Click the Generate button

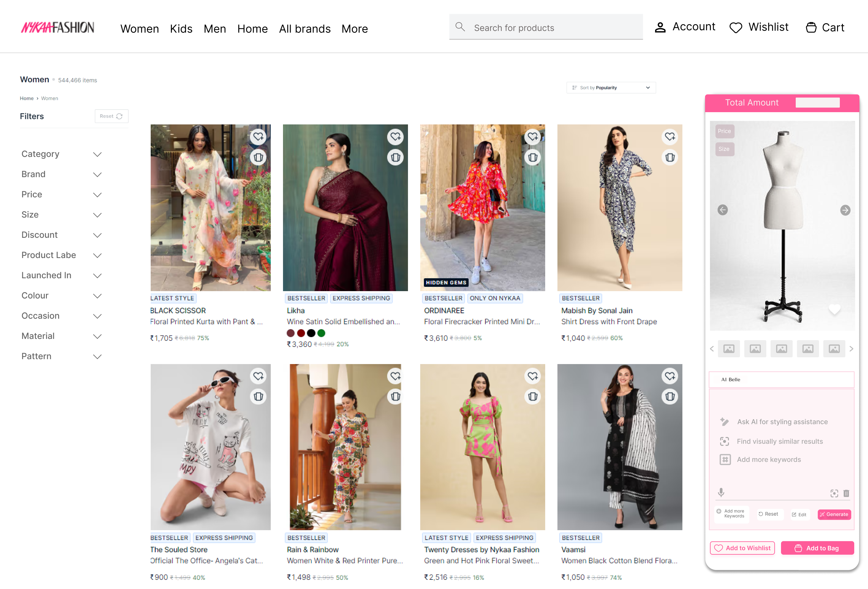[834, 514]
